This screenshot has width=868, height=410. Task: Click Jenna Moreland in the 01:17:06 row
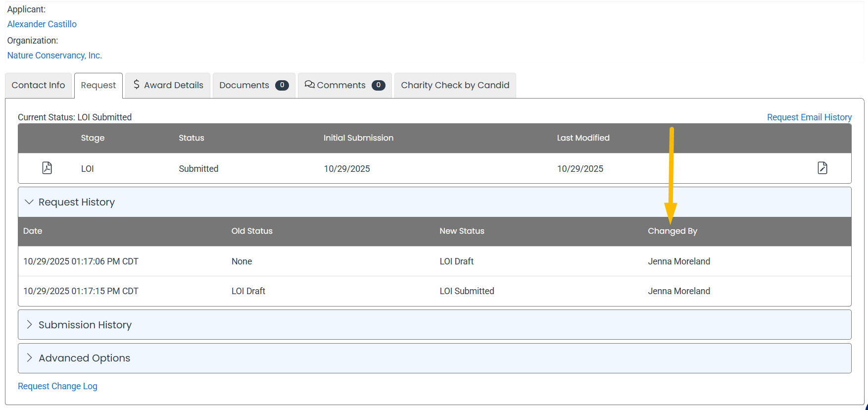(x=679, y=261)
